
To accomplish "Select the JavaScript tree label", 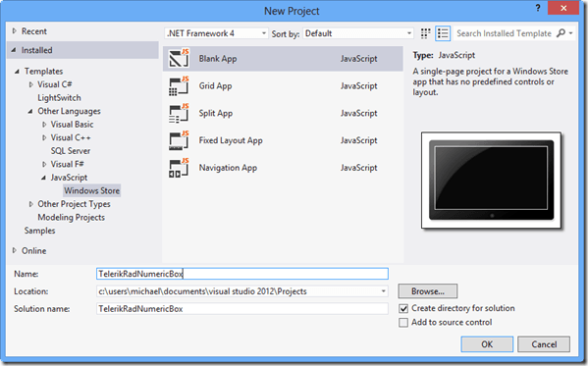I will pyautogui.click(x=69, y=178).
